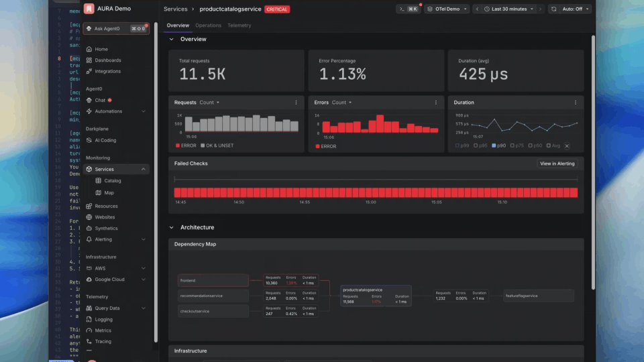Switch to the Telemetry tab

pyautogui.click(x=239, y=25)
